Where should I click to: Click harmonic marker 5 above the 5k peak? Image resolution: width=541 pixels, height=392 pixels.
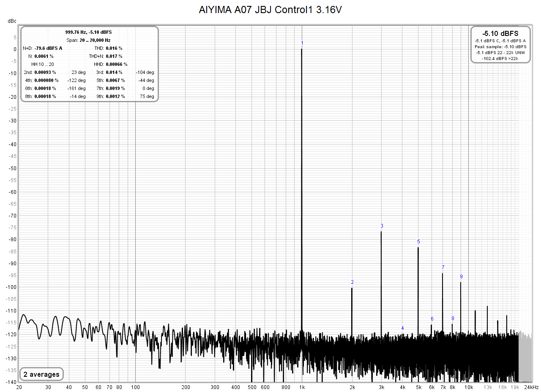[418, 242]
